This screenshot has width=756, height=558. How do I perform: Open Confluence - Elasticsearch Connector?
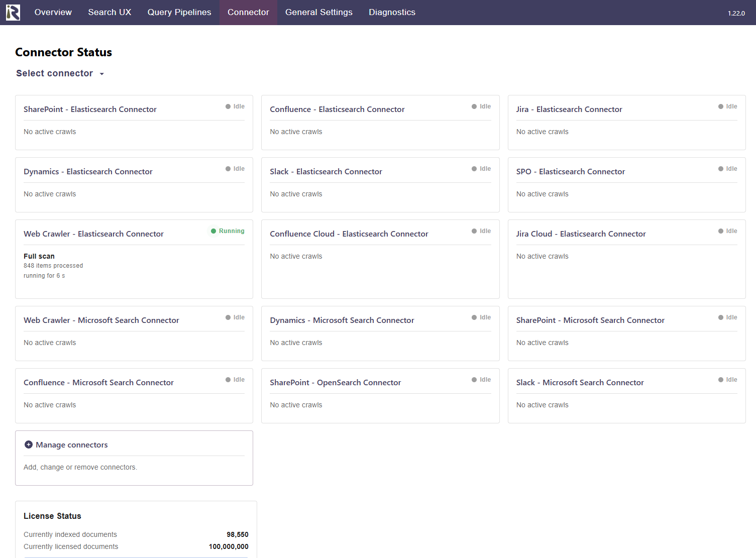[x=337, y=109]
